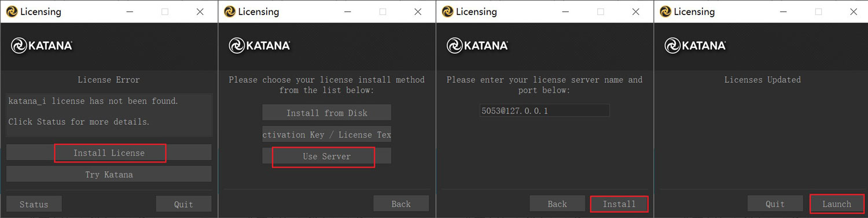Launch Katana from the Licenses Updated dialog
Screen dimensions: 868x218
click(837, 204)
